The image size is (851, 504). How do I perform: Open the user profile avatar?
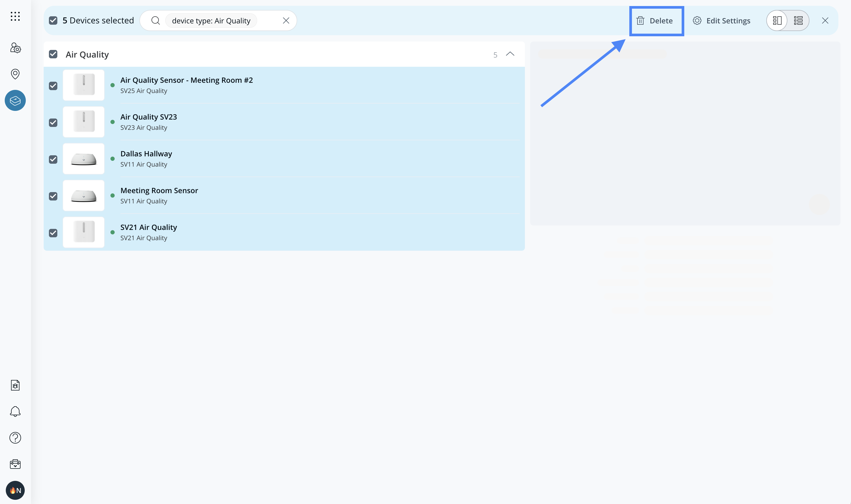pos(15,490)
